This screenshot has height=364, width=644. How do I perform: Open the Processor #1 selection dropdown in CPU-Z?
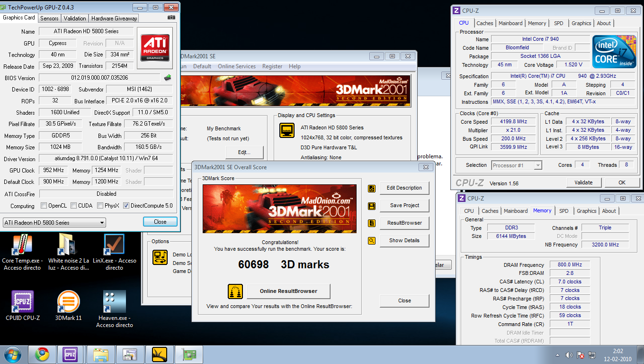[517, 165]
